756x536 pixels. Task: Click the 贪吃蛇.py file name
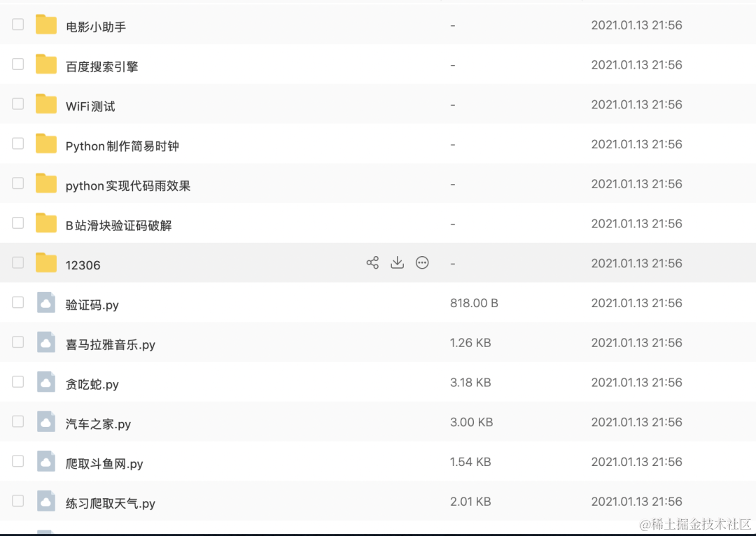coord(92,384)
